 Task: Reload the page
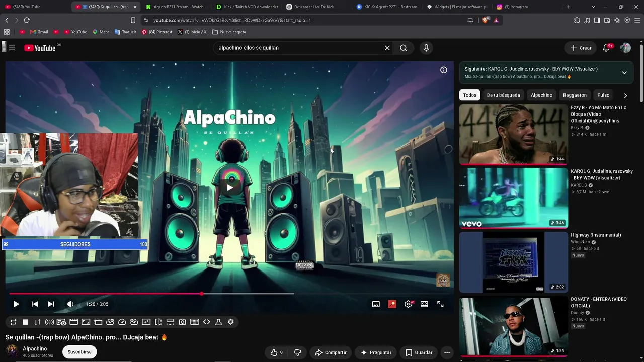pyautogui.click(x=27, y=20)
